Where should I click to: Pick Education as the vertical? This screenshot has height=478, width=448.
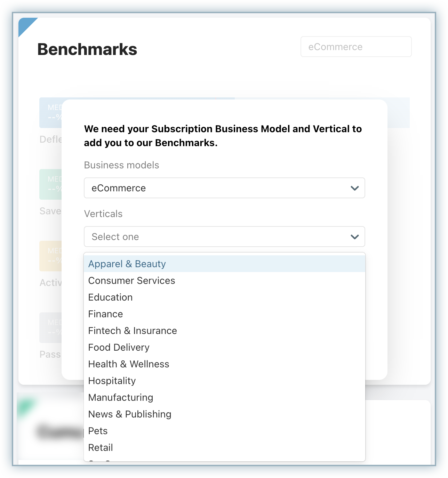[x=110, y=297]
